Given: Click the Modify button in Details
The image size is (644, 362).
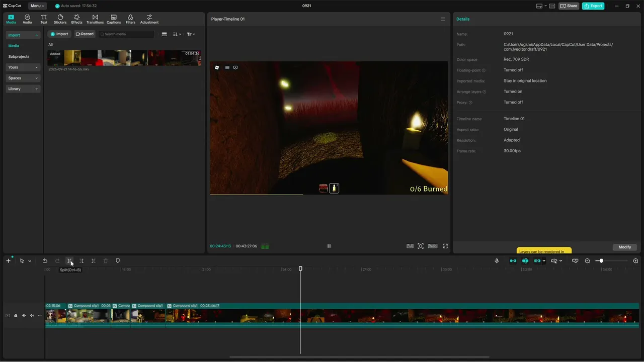Looking at the screenshot, I should click(x=625, y=247).
